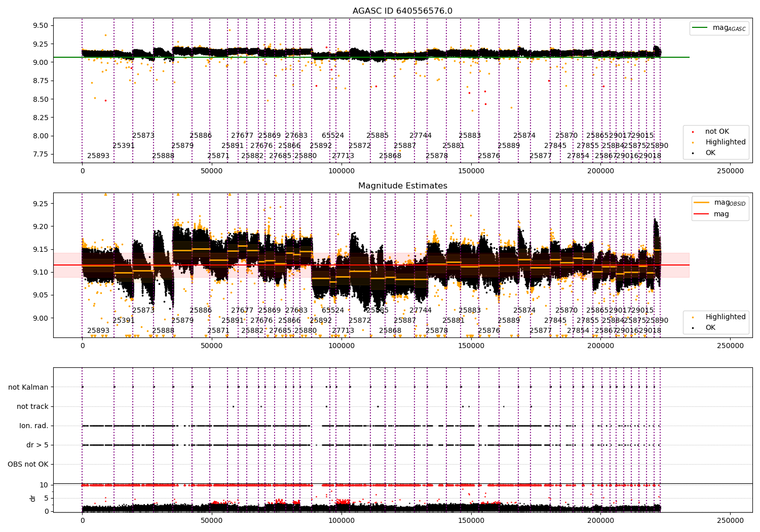This screenshot has height=532, width=760.
Task: Click obsid 25892 in Magnitude Estimates plot
Action: 321,321
